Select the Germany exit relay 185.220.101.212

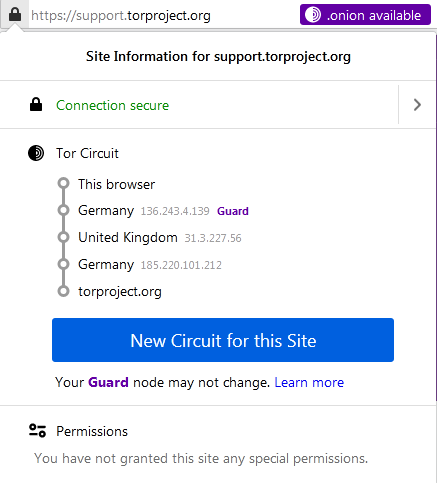[150, 265]
